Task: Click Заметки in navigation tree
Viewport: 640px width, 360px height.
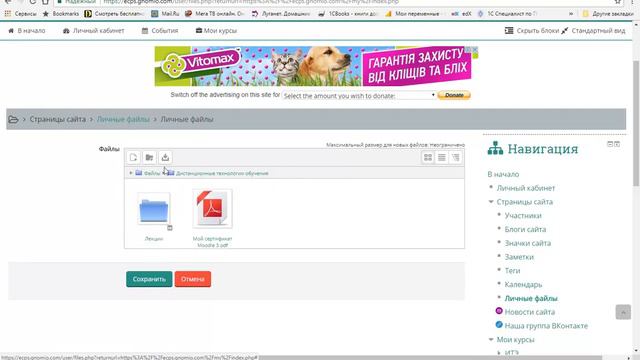Action: coord(519,257)
